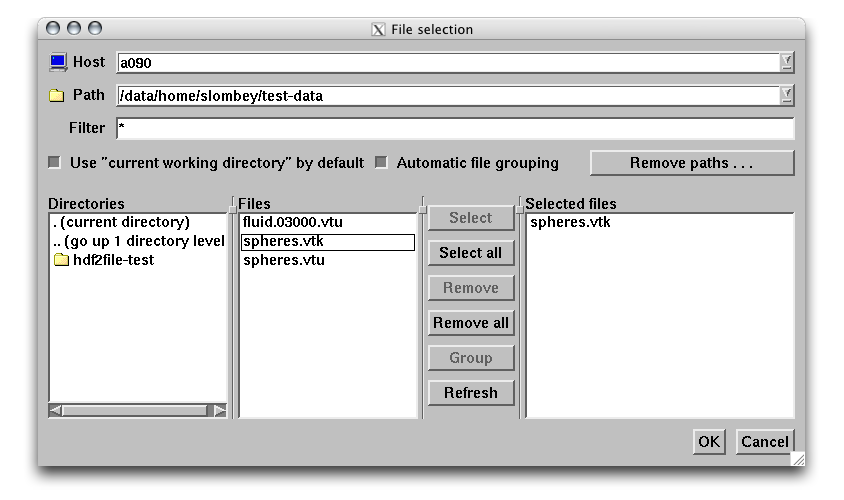Click the yellow Path folder icon
Screen dimensions: 844x500
coord(57,96)
